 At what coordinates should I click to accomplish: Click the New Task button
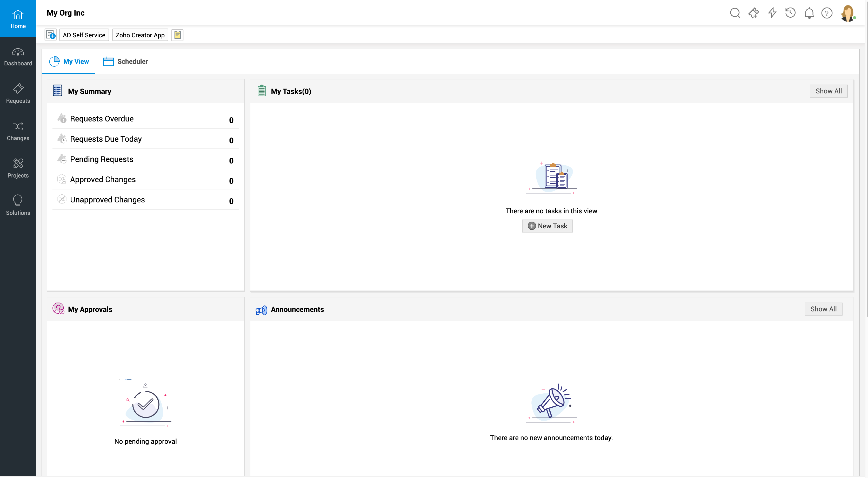click(547, 226)
